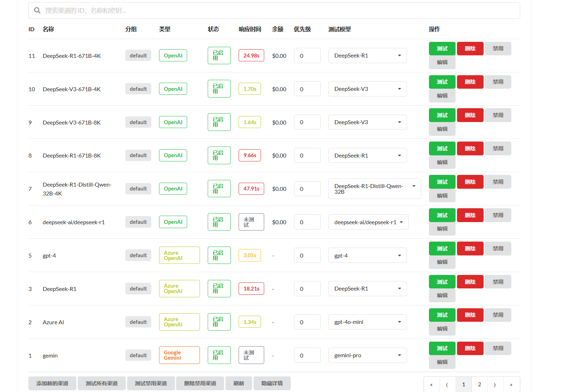566x392 pixels.
Task: Click $0.00 balance for DeepSeek-R1-671B-8K
Action: click(x=279, y=156)
